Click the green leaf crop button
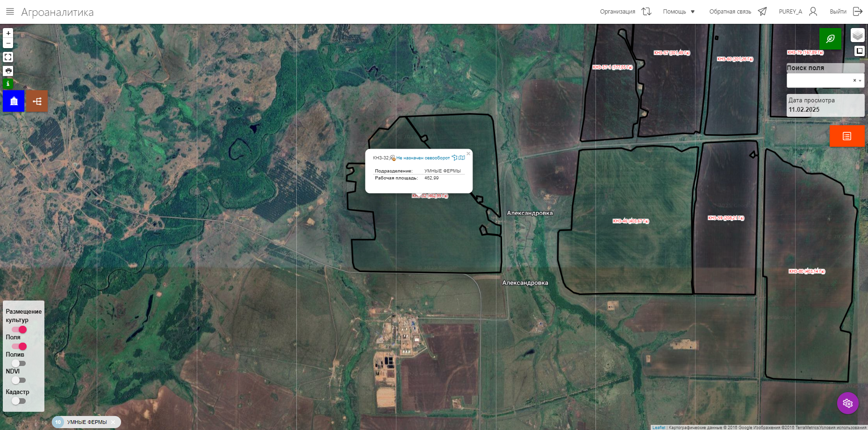The height and width of the screenshot is (430, 868). point(830,39)
